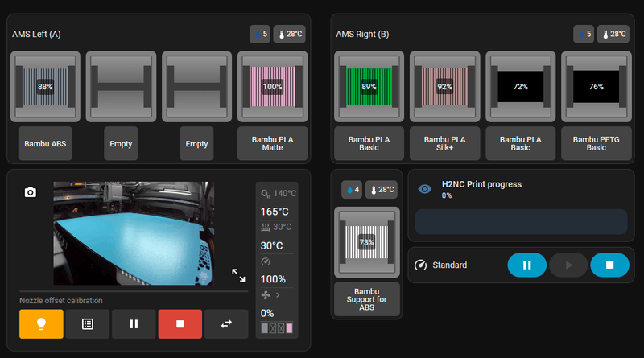Click the H2NC Print progress title
Screen dimensions: 644x358
[481, 184]
